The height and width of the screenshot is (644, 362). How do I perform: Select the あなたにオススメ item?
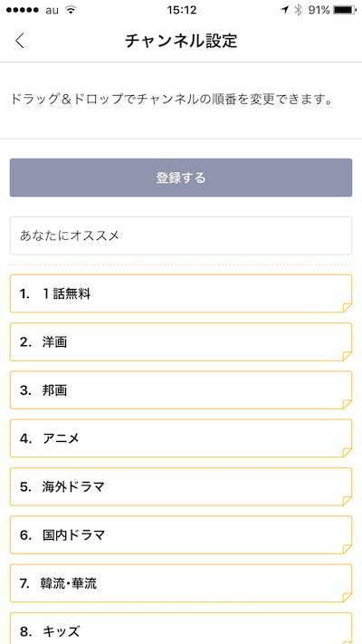tap(181, 235)
